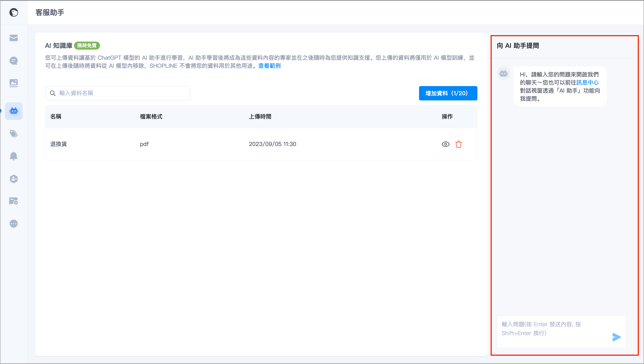Open the more options ellipsis icon
Viewport: 644px width, 364px height.
[13, 224]
